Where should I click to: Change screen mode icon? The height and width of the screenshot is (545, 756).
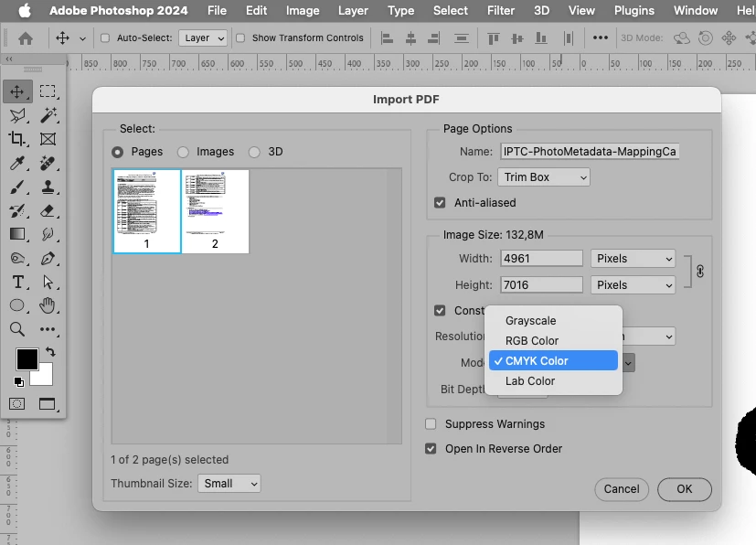coord(48,403)
